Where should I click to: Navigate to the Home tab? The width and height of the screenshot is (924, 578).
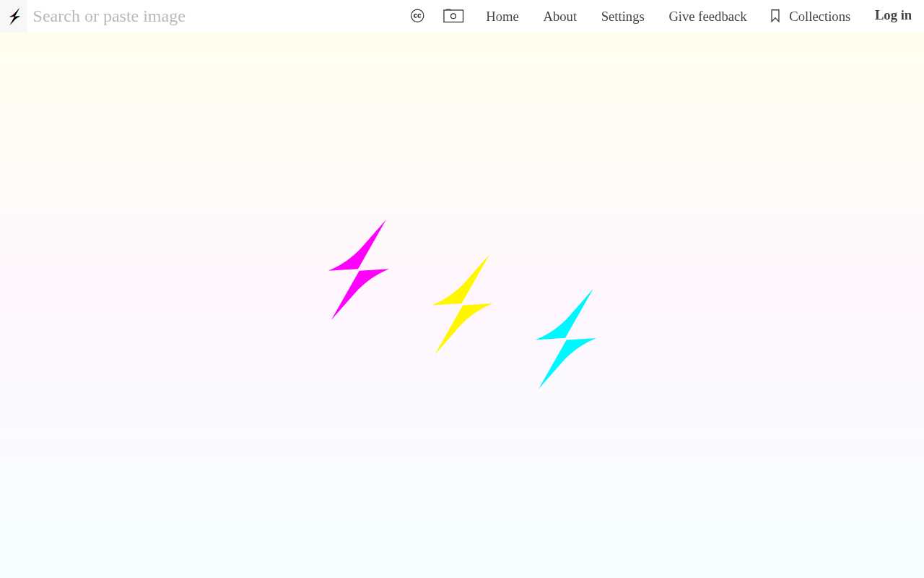click(502, 17)
